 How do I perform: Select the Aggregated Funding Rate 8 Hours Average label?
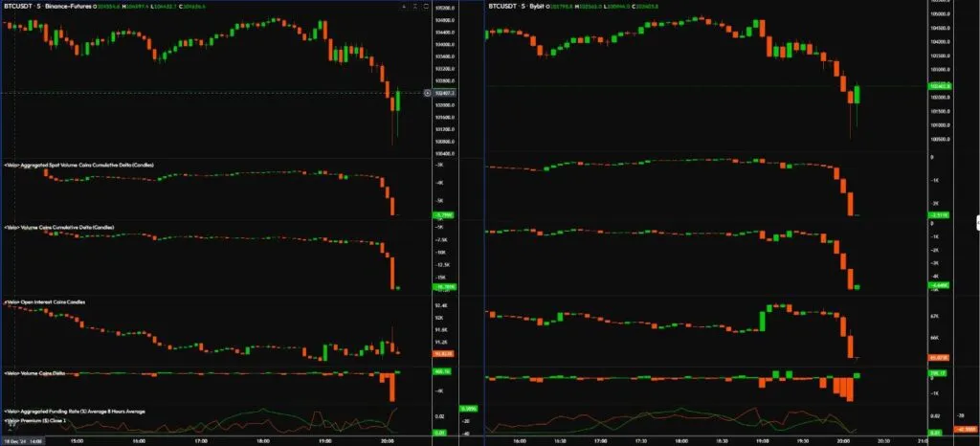click(75, 411)
